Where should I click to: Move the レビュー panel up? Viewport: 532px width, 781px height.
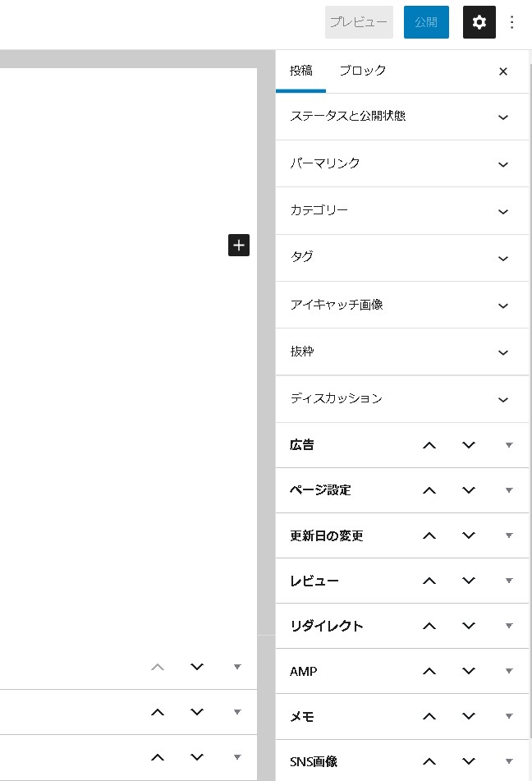[429, 581]
